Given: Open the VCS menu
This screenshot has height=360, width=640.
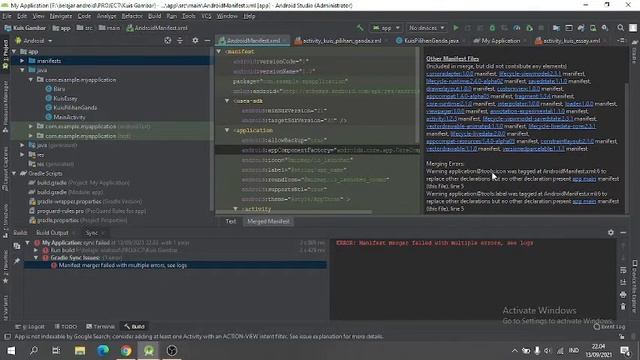Looking at the screenshot, I should coord(206,16).
